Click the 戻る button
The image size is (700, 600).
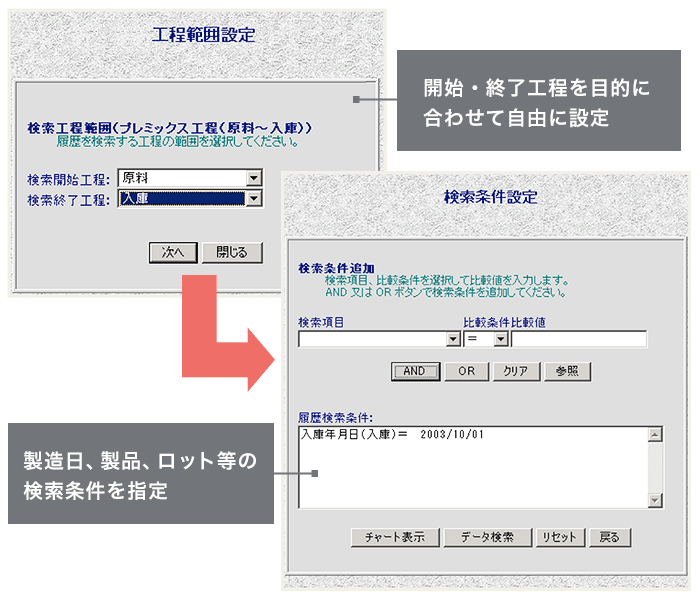click(610, 537)
